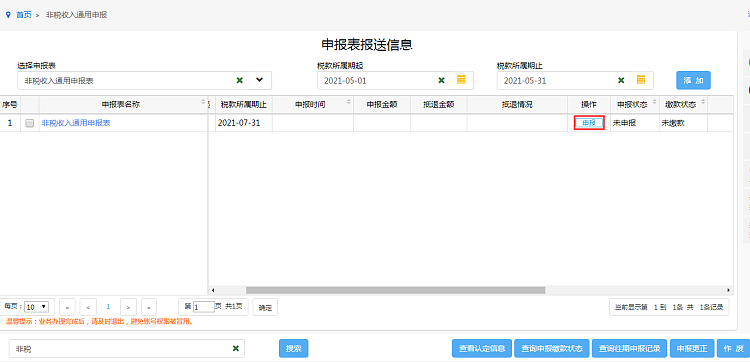Sort by the 申报表名称 column arrows
This screenshot has height=362, width=750.
coord(203,102)
